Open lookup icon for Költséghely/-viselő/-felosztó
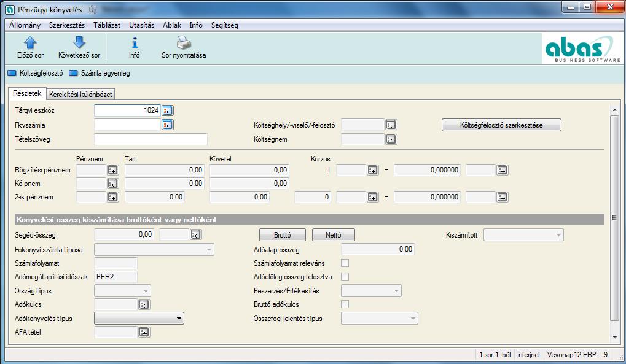626x364 pixels. (x=391, y=125)
